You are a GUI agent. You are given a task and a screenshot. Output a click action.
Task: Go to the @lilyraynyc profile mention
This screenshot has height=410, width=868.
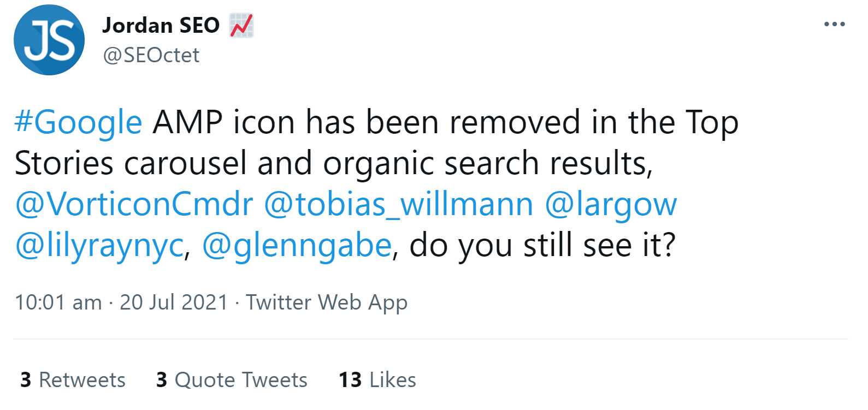pos(99,245)
